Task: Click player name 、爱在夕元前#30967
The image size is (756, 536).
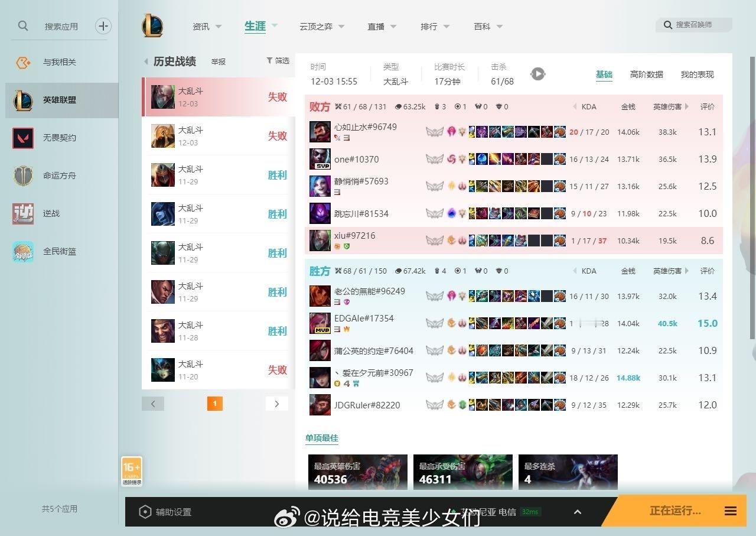Action: pyautogui.click(x=374, y=373)
